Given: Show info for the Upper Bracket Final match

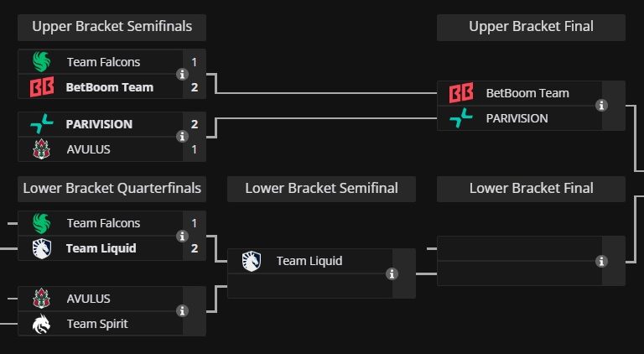Looking at the screenshot, I should [601, 106].
